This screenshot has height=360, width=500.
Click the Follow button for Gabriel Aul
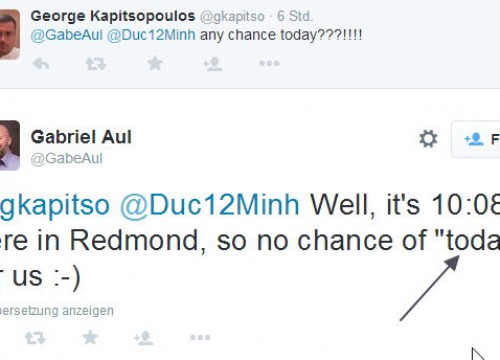point(476,139)
